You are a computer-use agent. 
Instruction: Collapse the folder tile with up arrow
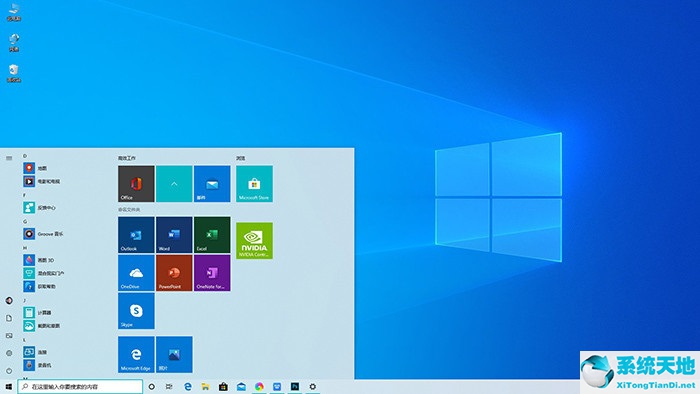[x=174, y=184]
